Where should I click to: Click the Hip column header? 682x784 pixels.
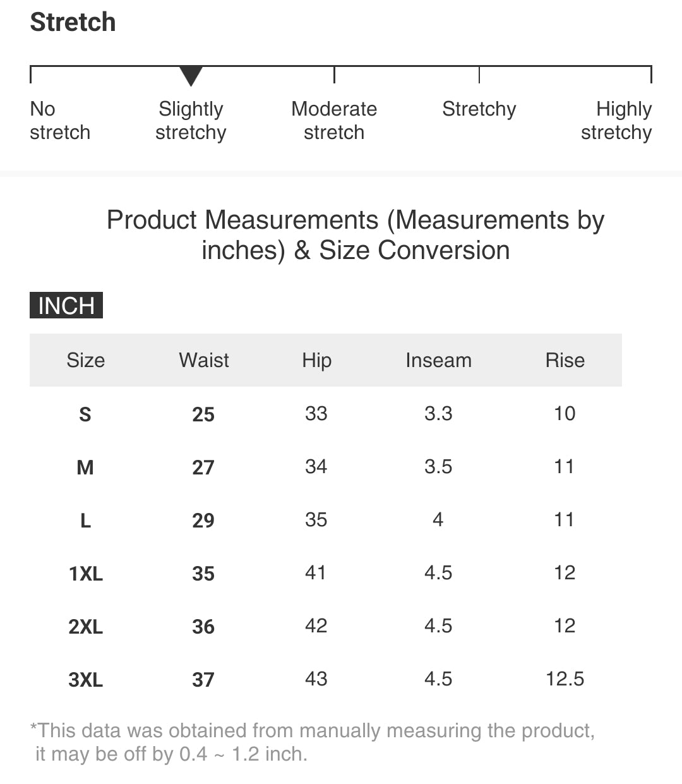click(x=316, y=360)
